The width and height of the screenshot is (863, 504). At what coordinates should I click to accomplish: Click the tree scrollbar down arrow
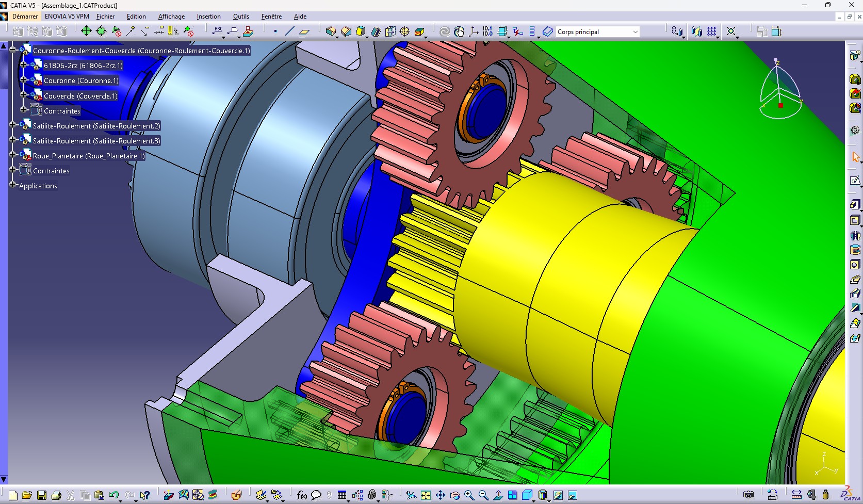click(4, 480)
